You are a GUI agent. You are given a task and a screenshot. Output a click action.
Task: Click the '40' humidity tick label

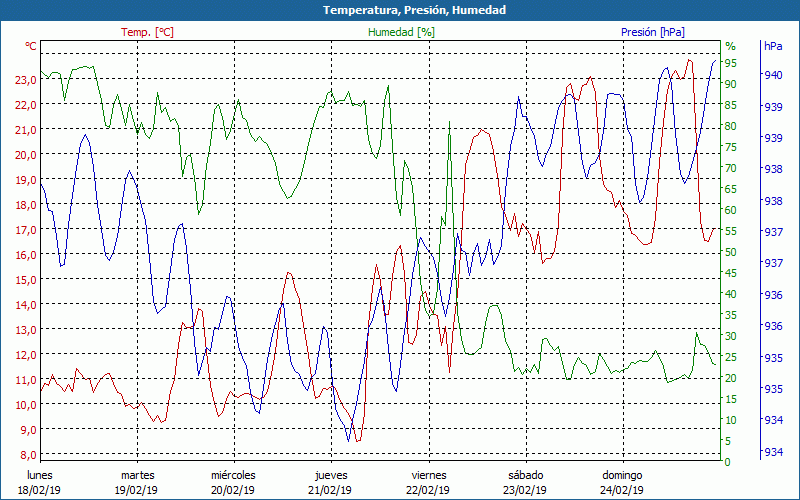pyautogui.click(x=731, y=294)
